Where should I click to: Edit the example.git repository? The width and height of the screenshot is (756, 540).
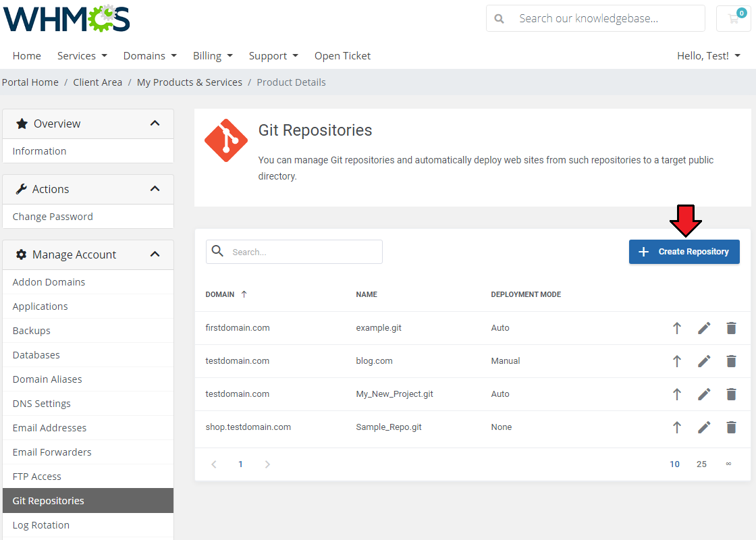pos(704,328)
